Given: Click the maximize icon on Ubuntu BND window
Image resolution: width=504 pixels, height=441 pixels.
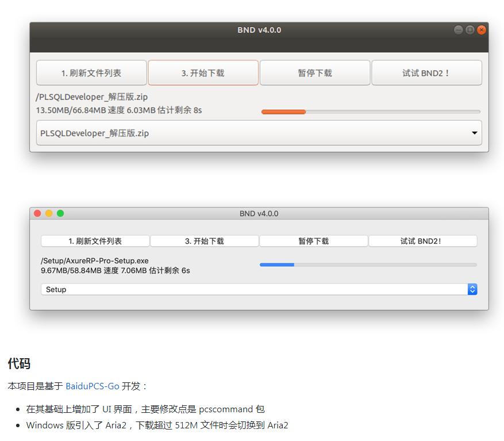Looking at the screenshot, I should coord(470,30).
